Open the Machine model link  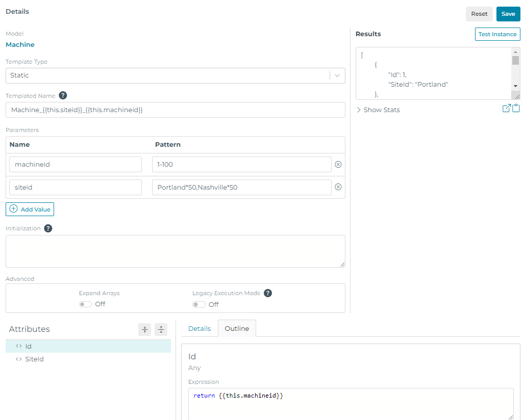coord(20,45)
